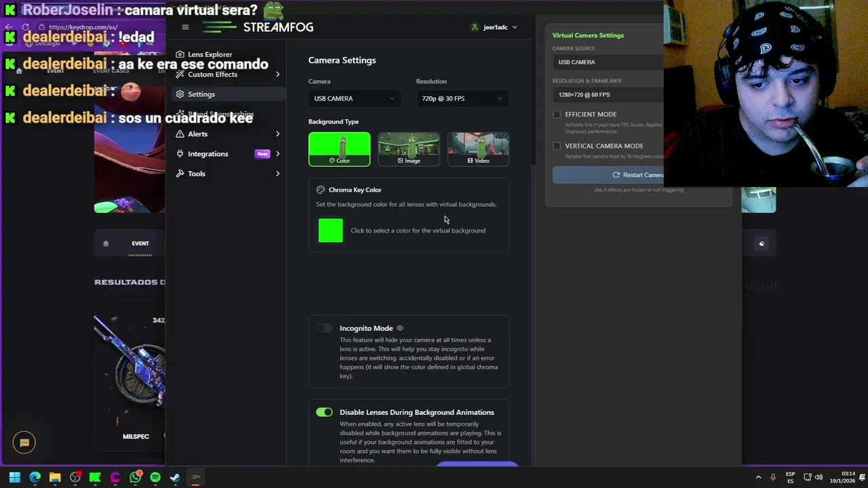868x488 pixels.
Task: Click the Tools hammer icon
Action: pyautogui.click(x=180, y=174)
